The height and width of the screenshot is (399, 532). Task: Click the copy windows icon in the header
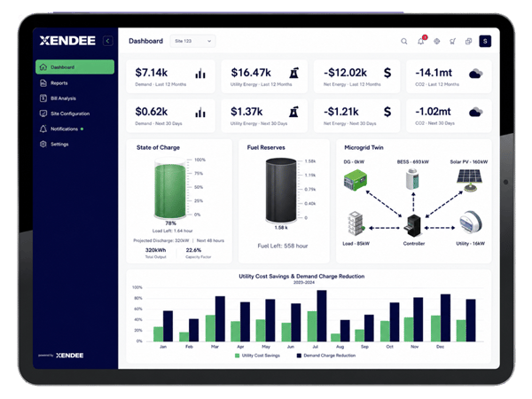[x=468, y=42]
